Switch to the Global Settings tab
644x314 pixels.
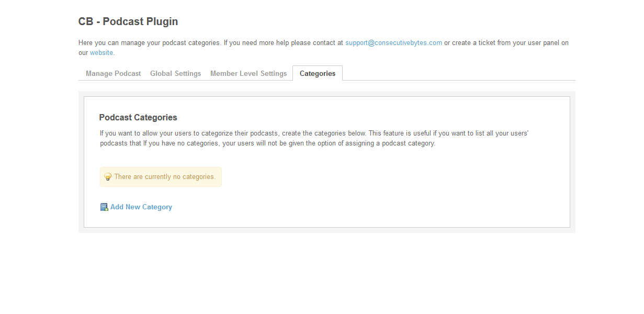point(175,74)
